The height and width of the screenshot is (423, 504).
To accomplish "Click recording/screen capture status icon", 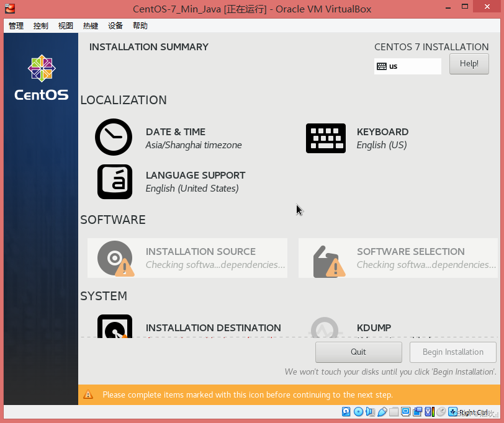I will point(418,411).
